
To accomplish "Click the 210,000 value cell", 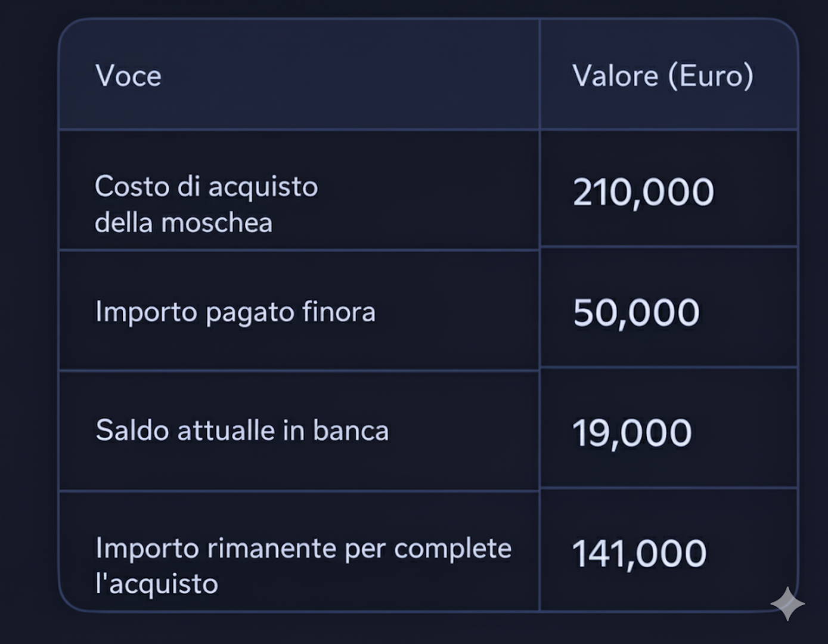I will [643, 192].
